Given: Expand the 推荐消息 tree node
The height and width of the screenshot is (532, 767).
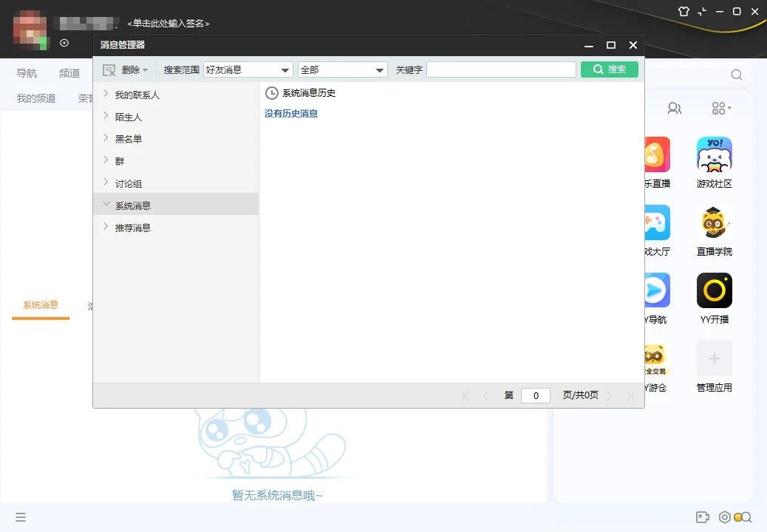Looking at the screenshot, I should [106, 226].
